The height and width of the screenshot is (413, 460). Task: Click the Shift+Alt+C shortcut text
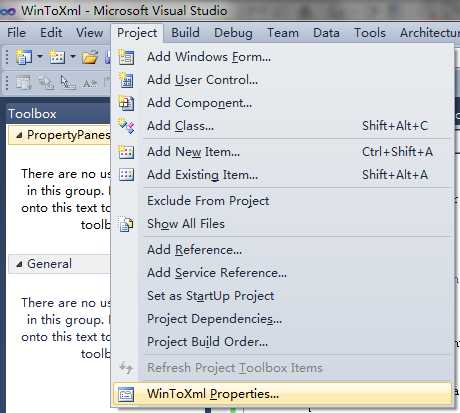(x=395, y=126)
